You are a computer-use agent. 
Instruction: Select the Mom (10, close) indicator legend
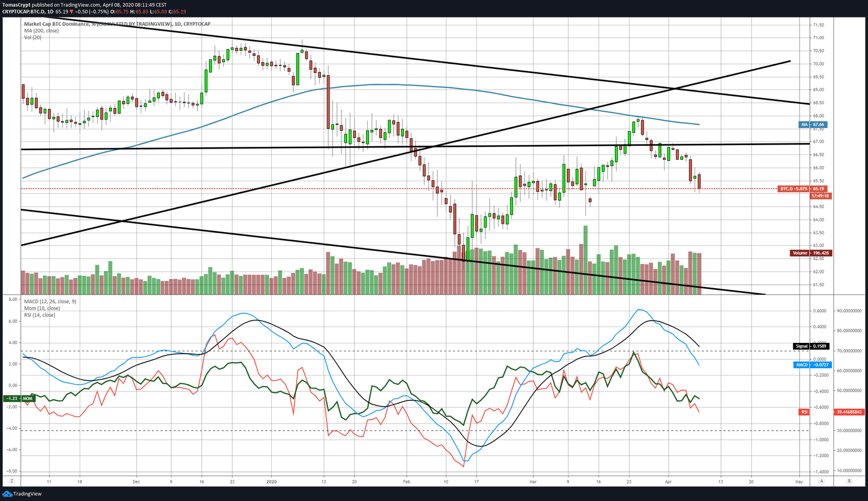click(42, 308)
